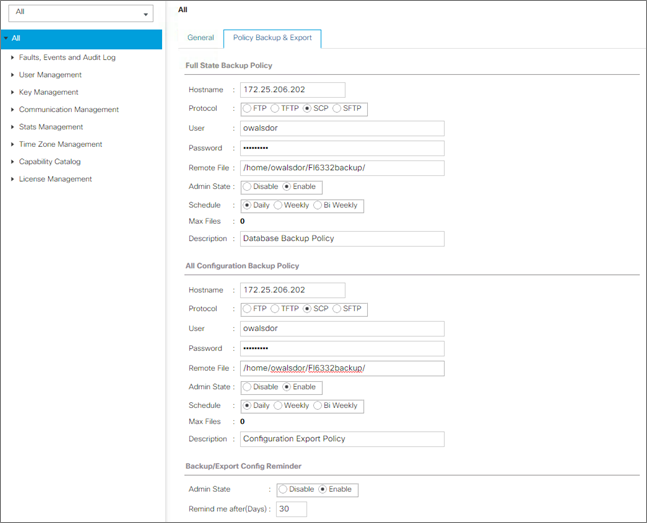Select SFTP protocol for Full State Backup
Screen dimensions: 647x523
point(337,109)
